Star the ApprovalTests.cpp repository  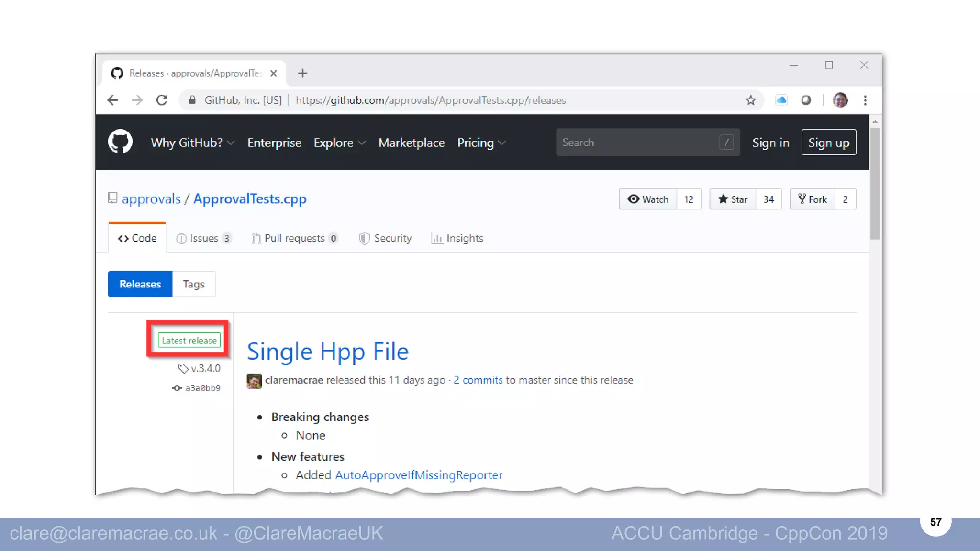tap(733, 199)
